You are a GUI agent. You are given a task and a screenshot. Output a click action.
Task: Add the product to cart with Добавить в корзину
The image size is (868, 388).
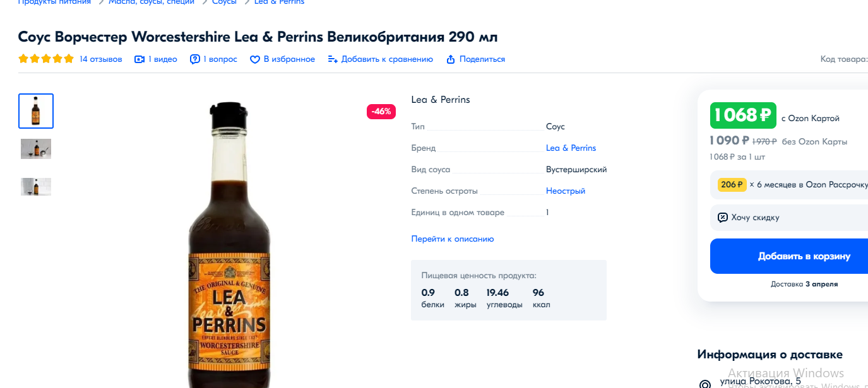click(789, 256)
